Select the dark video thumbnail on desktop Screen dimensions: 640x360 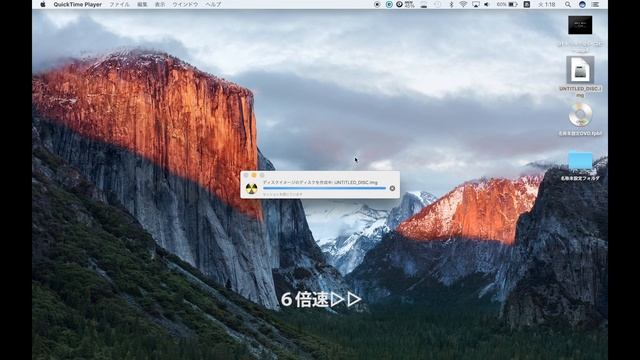(580, 25)
